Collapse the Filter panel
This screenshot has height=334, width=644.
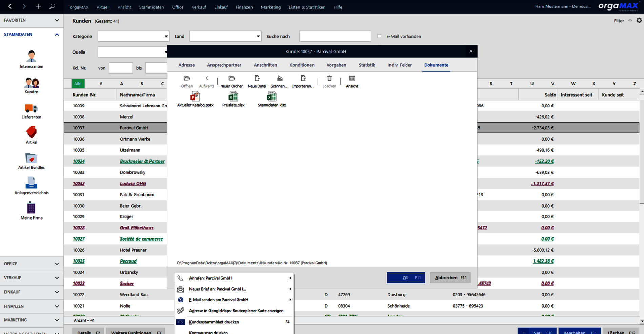click(630, 20)
